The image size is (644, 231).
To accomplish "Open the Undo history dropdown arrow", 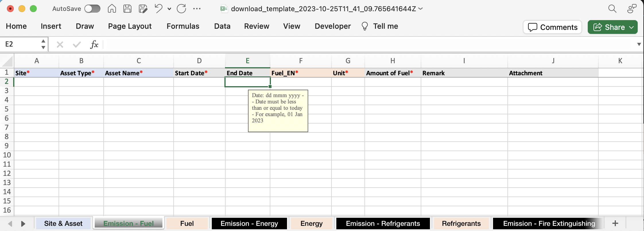I will click(x=169, y=9).
